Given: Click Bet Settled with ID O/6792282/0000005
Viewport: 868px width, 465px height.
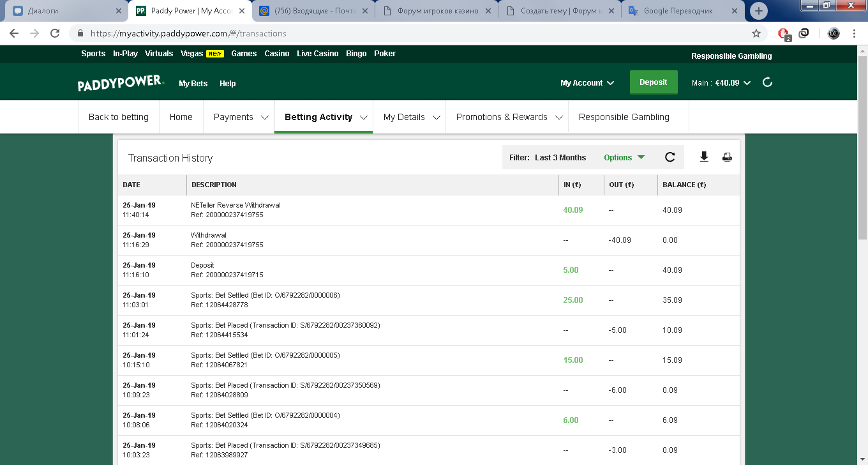Looking at the screenshot, I should point(266,355).
